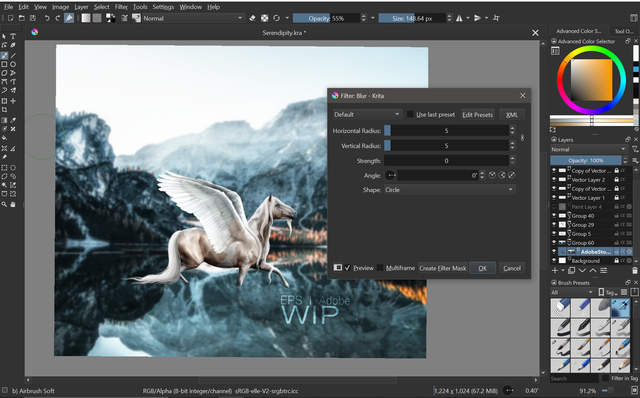
Task: Open the Settings menu
Action: [x=163, y=7]
